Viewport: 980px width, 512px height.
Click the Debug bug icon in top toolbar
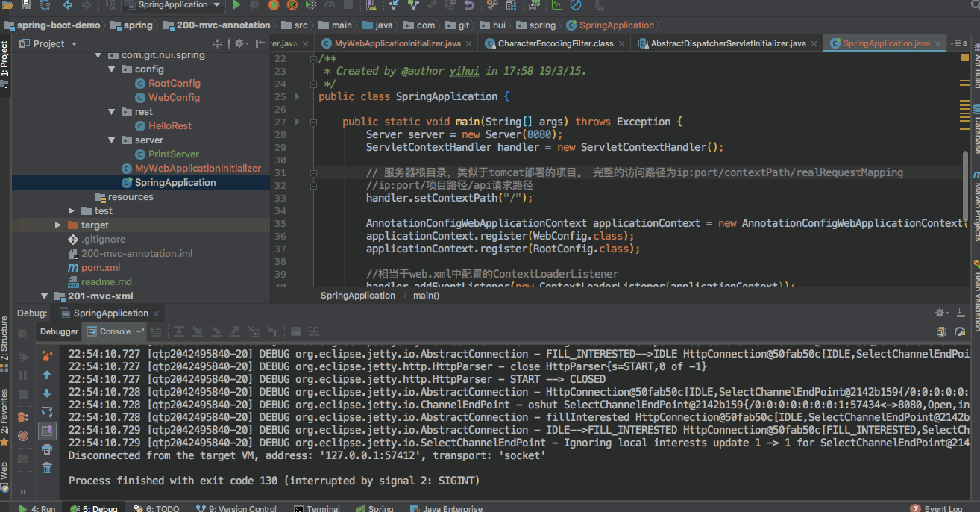coord(255,5)
